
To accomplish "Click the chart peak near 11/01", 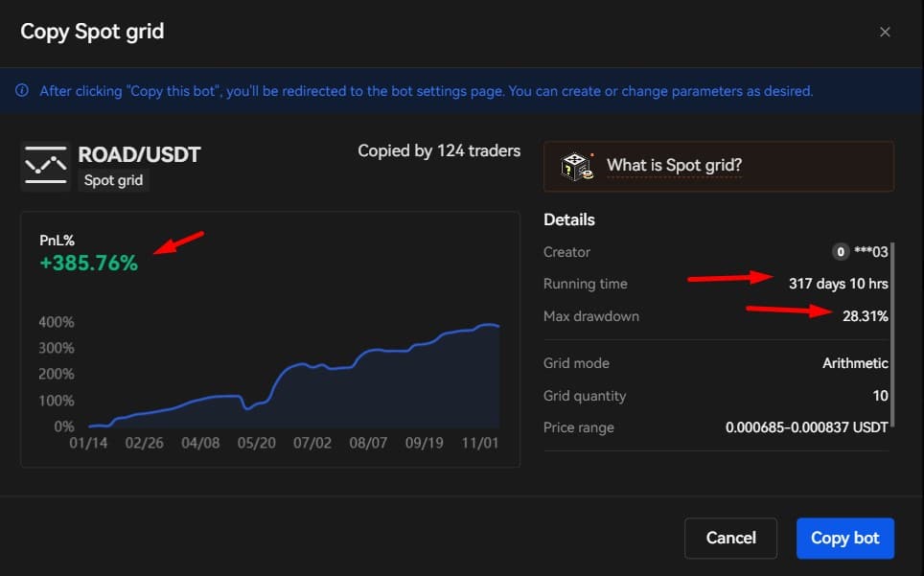I will coord(486,325).
